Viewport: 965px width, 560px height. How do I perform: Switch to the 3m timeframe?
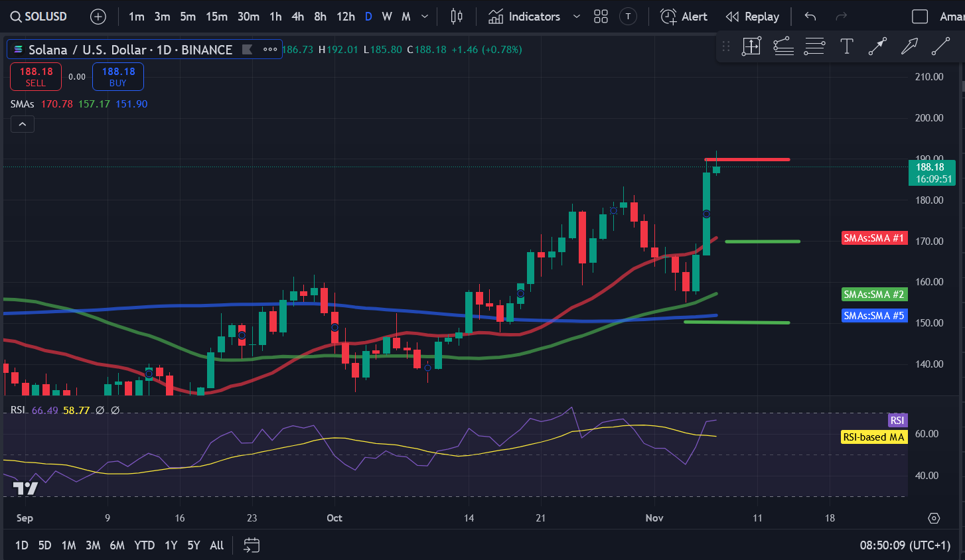[162, 17]
